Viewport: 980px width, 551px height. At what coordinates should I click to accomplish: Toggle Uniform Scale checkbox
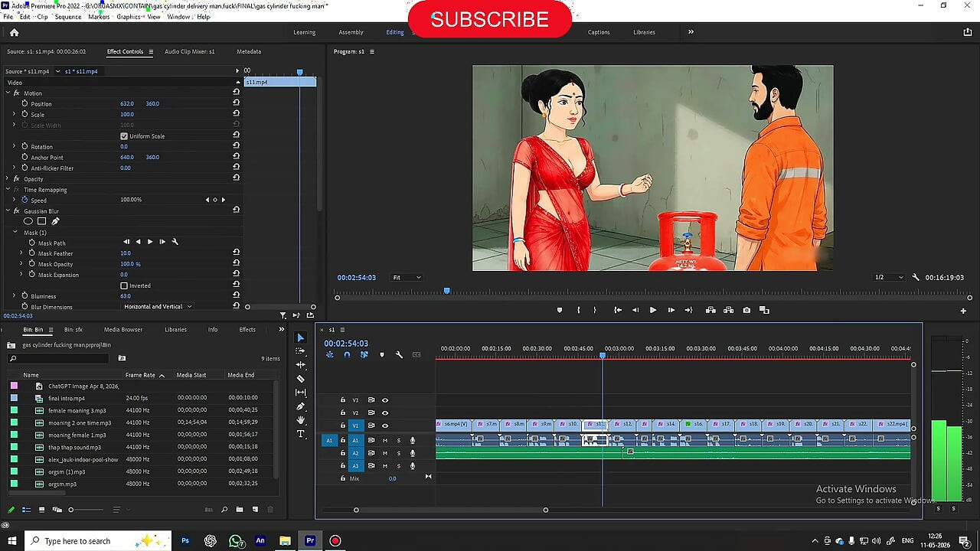click(x=124, y=136)
